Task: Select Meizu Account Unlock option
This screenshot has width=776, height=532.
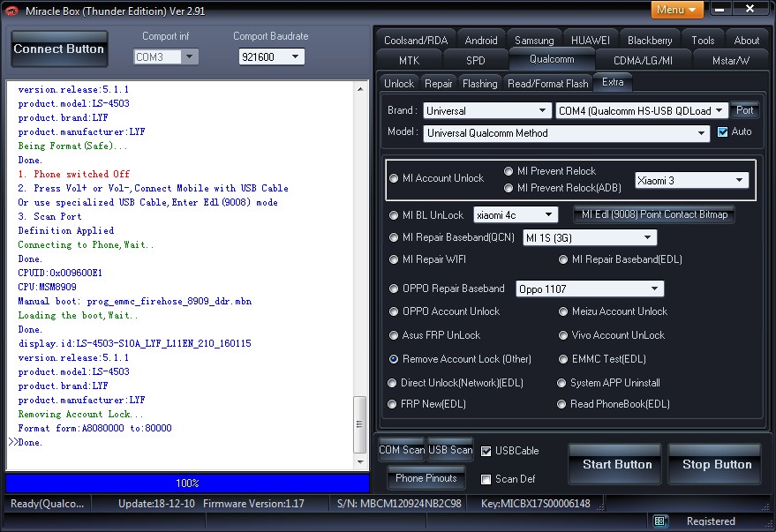Action: tap(562, 311)
